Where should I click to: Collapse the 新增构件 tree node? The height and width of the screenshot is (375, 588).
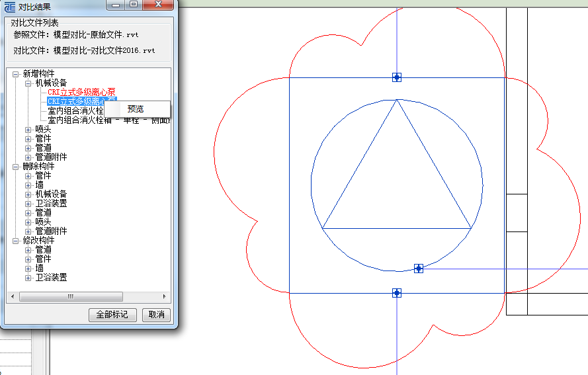15,74
